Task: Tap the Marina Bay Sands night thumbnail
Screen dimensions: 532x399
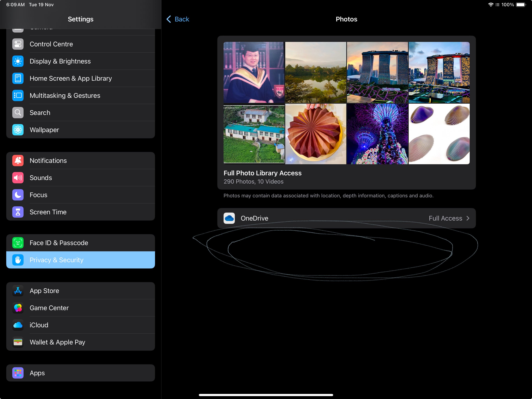Action: [439, 72]
